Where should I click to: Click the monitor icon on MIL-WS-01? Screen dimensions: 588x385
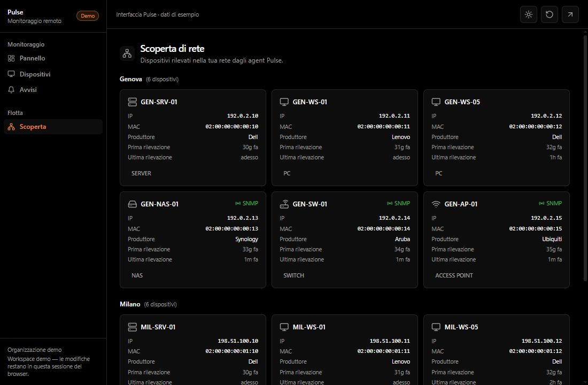(284, 327)
